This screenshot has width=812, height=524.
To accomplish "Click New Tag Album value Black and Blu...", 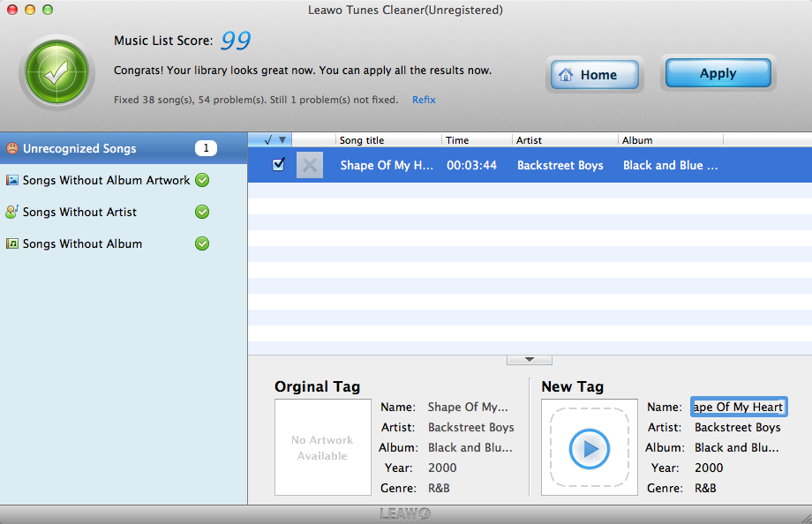I will [x=736, y=447].
